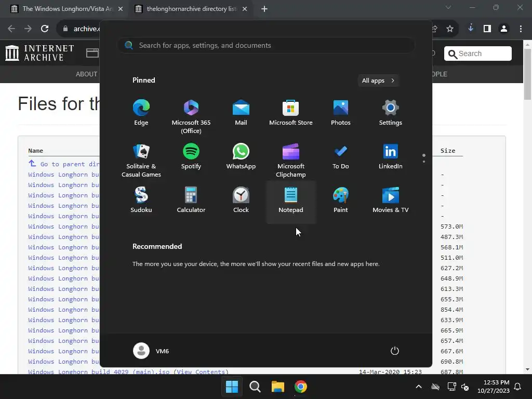This screenshot has height=399, width=532.
Task: Open Spotify
Action: click(x=191, y=157)
